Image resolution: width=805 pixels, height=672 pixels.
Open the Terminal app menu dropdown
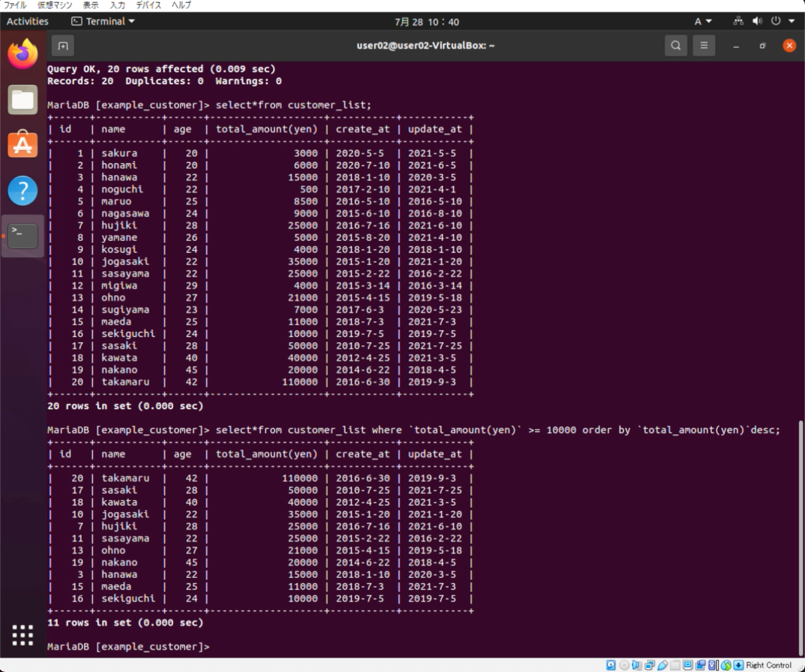(x=104, y=21)
